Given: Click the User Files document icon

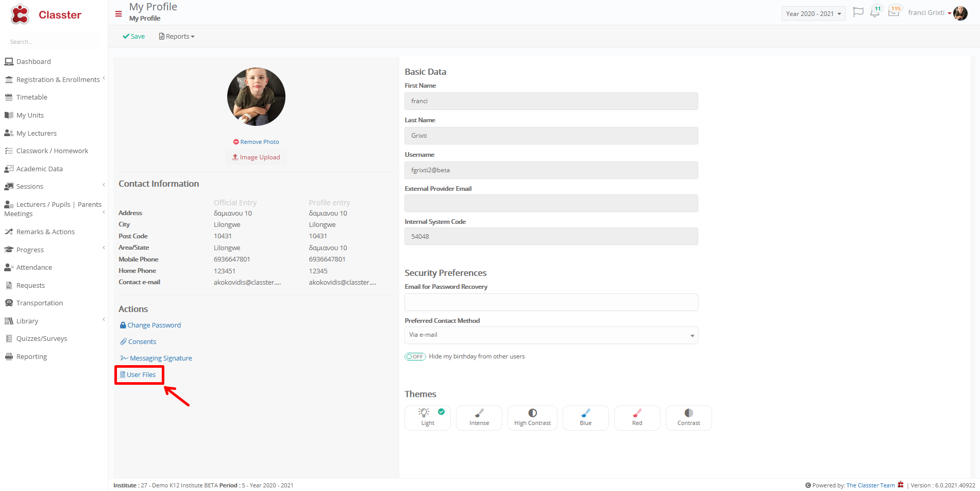Looking at the screenshot, I should click(x=123, y=374).
